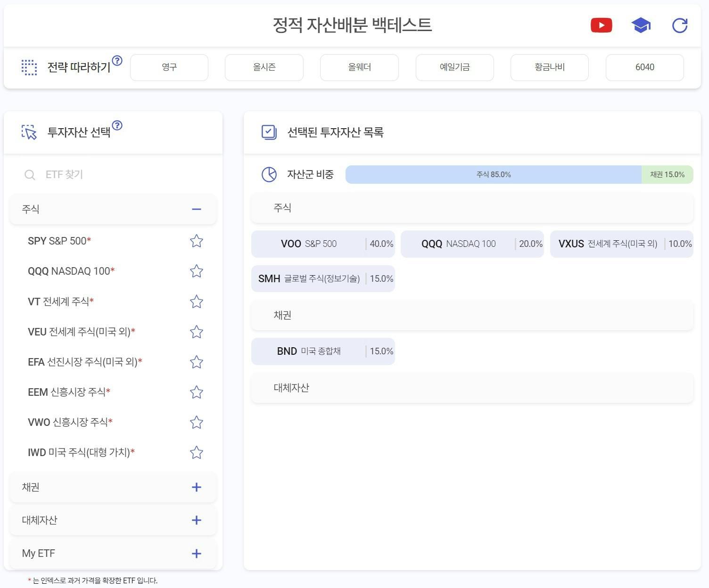Select the 황금나비 strategy preset
The height and width of the screenshot is (588, 709).
tap(550, 67)
